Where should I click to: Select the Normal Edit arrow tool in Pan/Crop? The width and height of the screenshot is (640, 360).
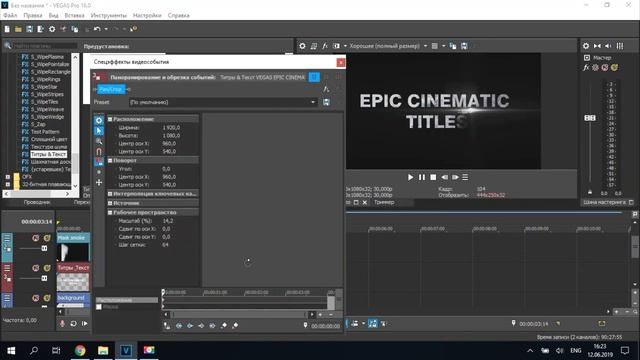coord(99,131)
